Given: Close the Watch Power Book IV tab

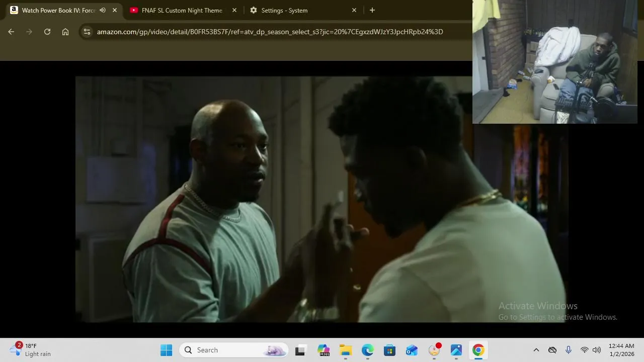Looking at the screenshot, I should (x=115, y=10).
